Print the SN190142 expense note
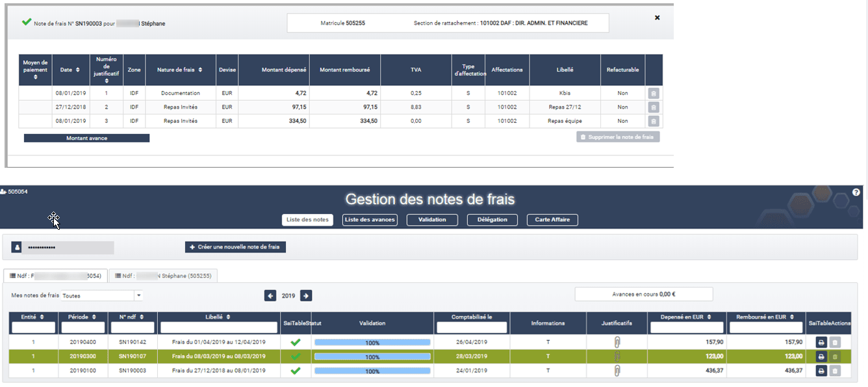The width and height of the screenshot is (868, 387). click(821, 341)
